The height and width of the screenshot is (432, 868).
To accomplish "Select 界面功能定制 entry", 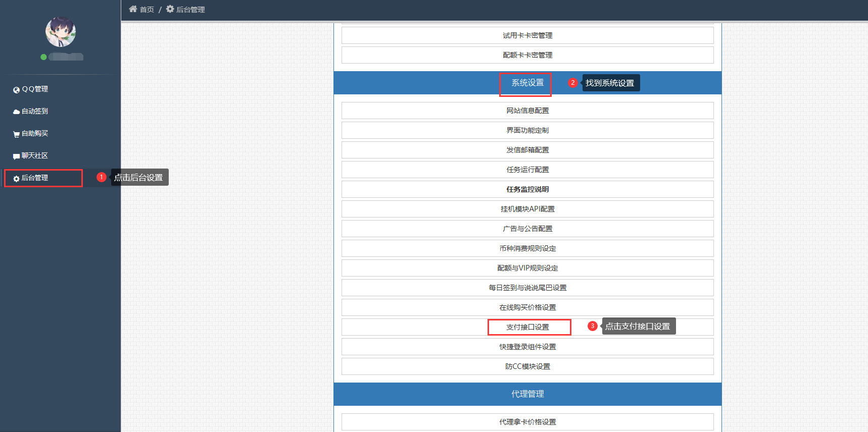I will [x=527, y=130].
